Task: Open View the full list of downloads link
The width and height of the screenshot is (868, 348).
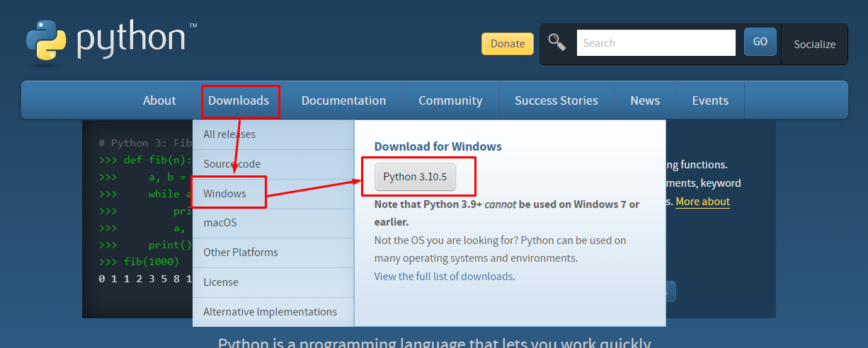Action: [443, 277]
